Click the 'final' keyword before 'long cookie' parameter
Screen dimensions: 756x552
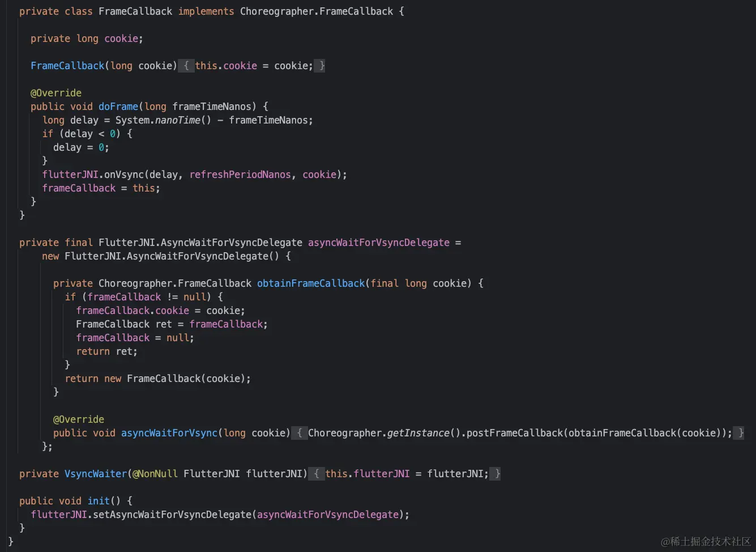tap(385, 283)
